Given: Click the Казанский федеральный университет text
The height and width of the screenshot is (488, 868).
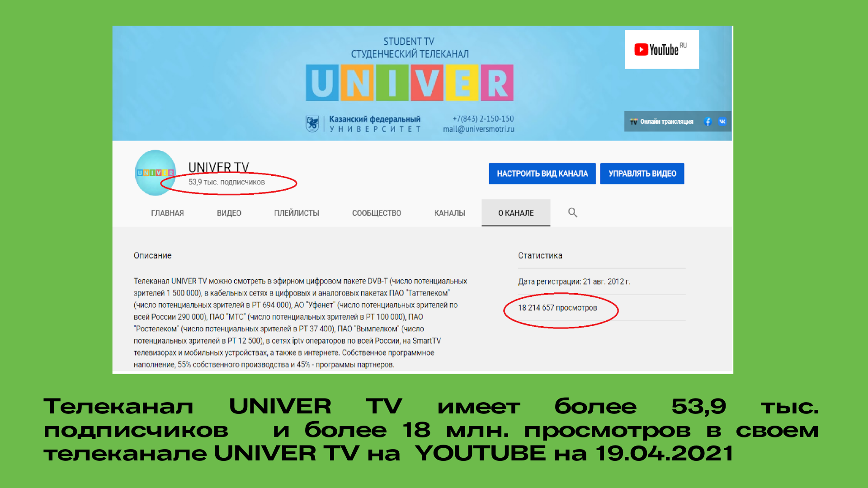Looking at the screenshot, I should (x=375, y=124).
